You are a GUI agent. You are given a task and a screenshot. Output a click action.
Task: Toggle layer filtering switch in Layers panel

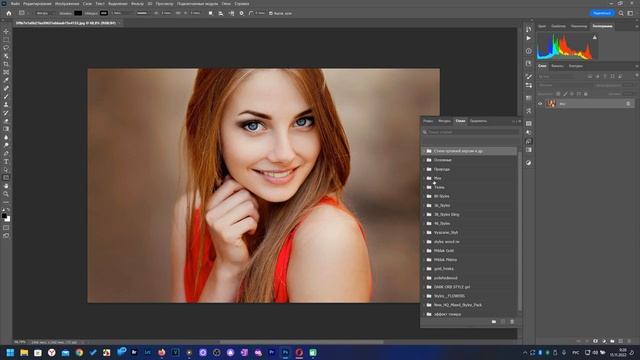coord(636,76)
